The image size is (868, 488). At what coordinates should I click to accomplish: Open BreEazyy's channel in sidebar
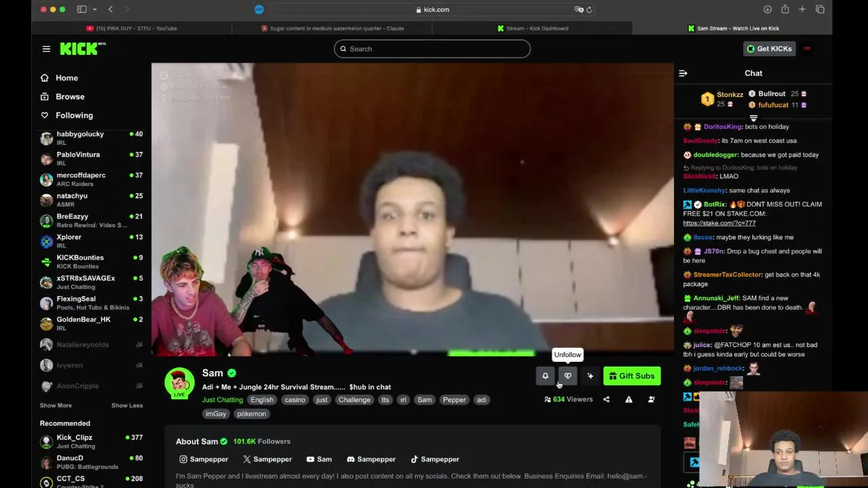(92, 220)
